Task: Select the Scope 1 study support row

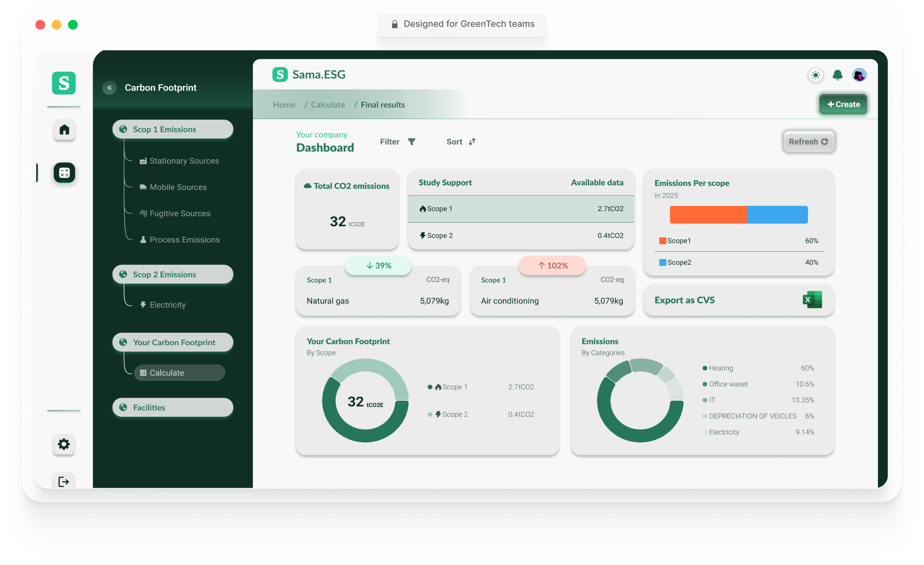Action: pyautogui.click(x=521, y=209)
